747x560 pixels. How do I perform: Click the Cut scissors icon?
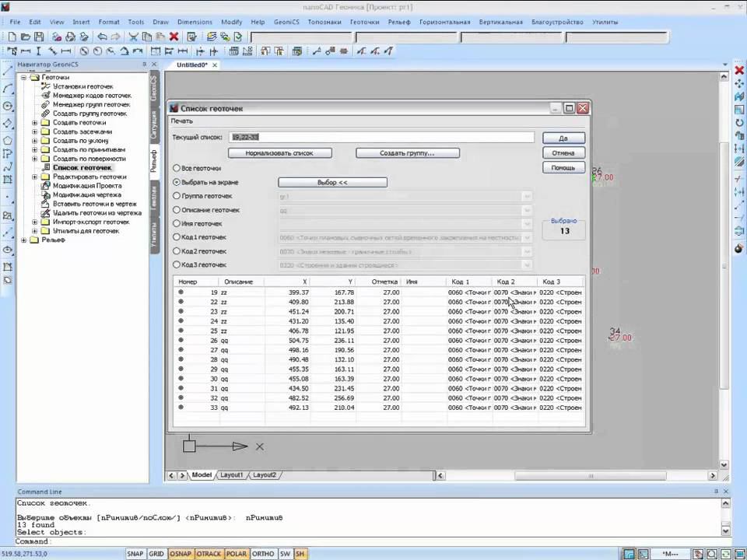(x=134, y=37)
